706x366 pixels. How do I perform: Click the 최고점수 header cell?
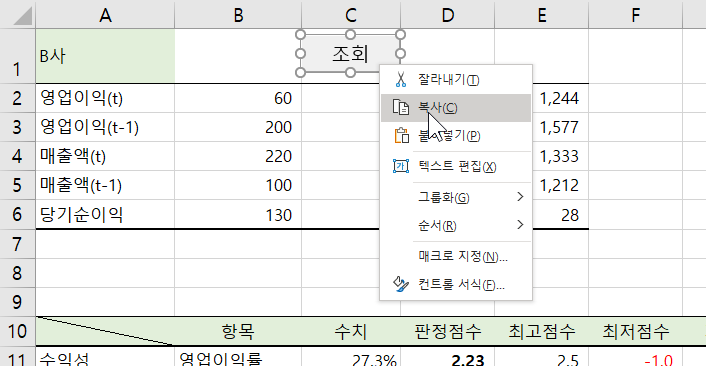[x=542, y=331]
